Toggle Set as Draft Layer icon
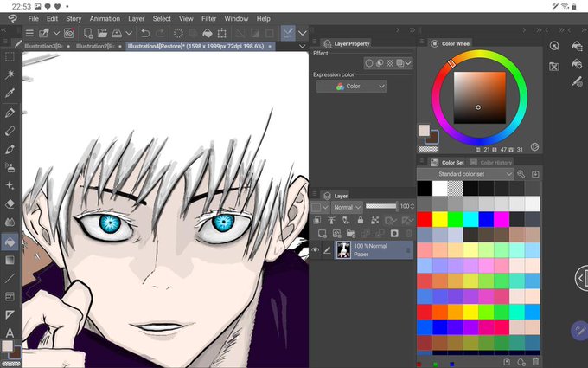Screen dimensions: 588x368 (x=345, y=220)
